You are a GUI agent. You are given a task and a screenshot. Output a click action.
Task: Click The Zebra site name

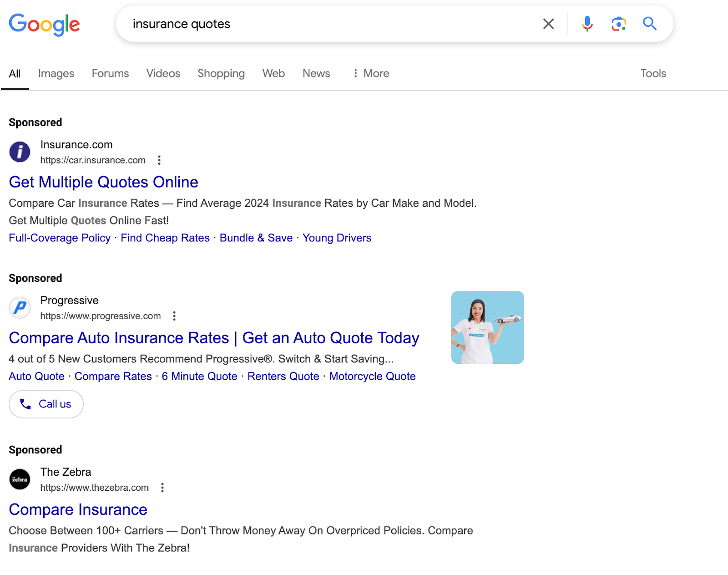(66, 472)
